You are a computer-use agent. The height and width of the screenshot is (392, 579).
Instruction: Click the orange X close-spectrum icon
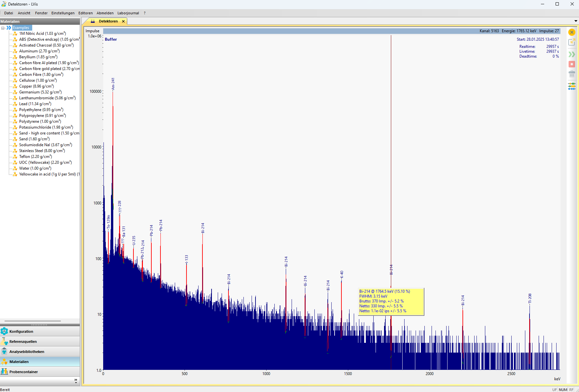point(572,32)
